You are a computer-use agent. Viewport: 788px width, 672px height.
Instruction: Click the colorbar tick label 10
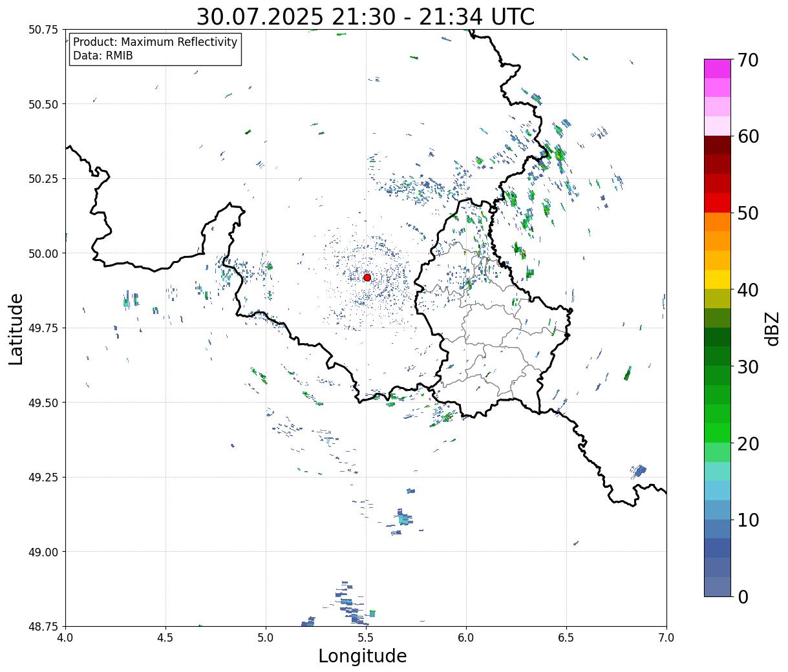pyautogui.click(x=749, y=520)
